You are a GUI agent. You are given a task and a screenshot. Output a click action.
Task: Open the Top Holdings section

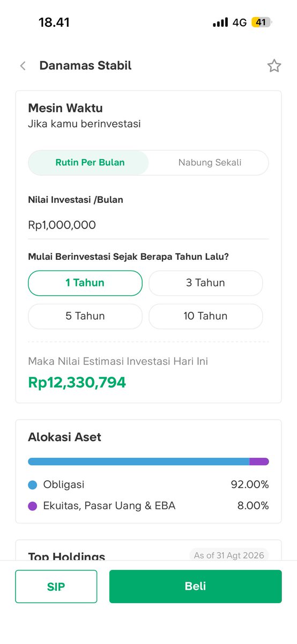66,556
